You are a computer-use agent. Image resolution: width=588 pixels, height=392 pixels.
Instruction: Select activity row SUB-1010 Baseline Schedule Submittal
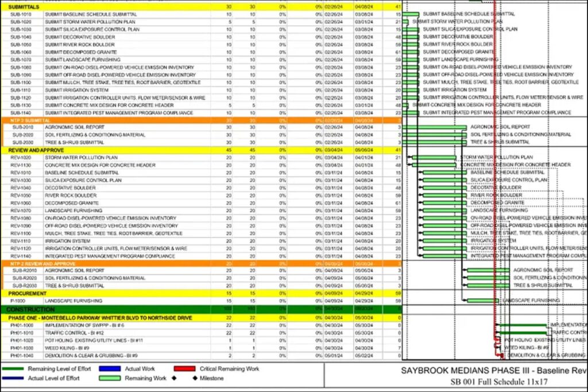tap(91, 14)
